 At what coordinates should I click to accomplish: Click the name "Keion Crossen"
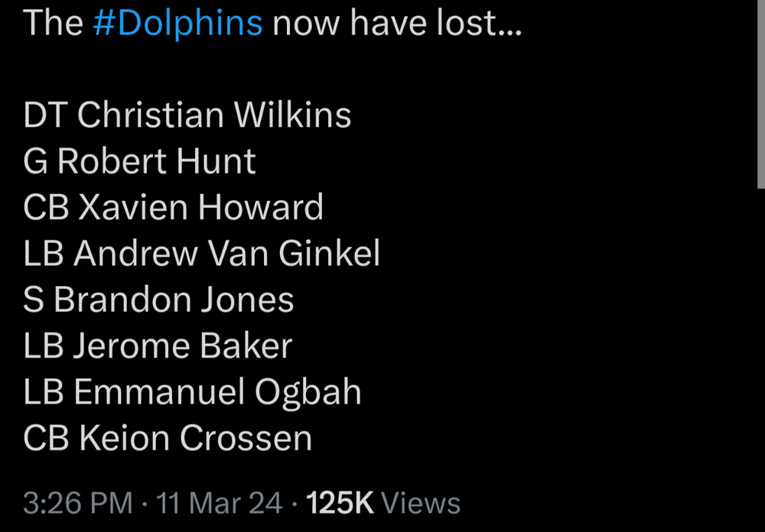[x=196, y=439]
